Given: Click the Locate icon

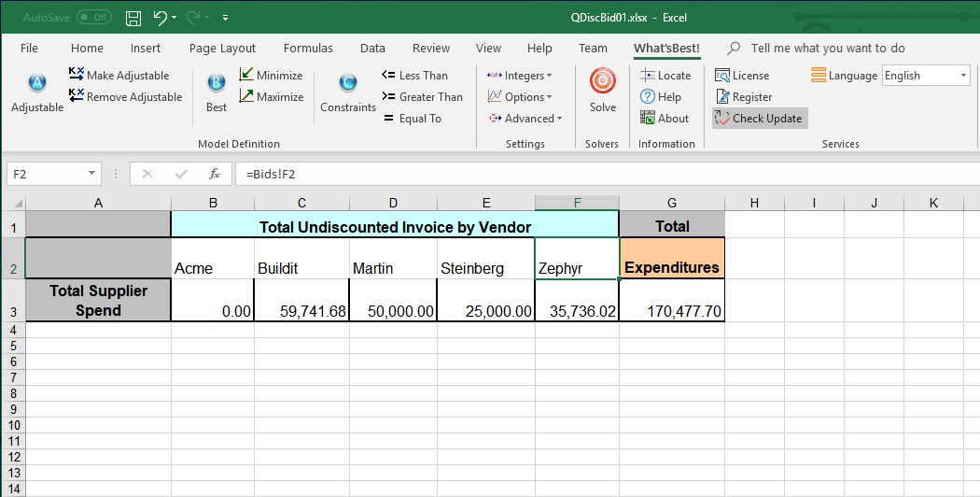Looking at the screenshot, I should [x=648, y=75].
